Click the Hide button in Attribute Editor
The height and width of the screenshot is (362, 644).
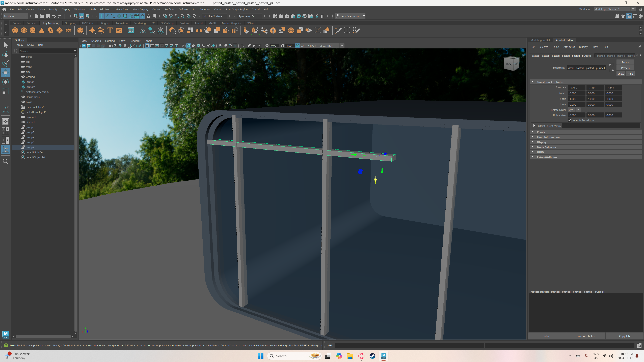630,74
